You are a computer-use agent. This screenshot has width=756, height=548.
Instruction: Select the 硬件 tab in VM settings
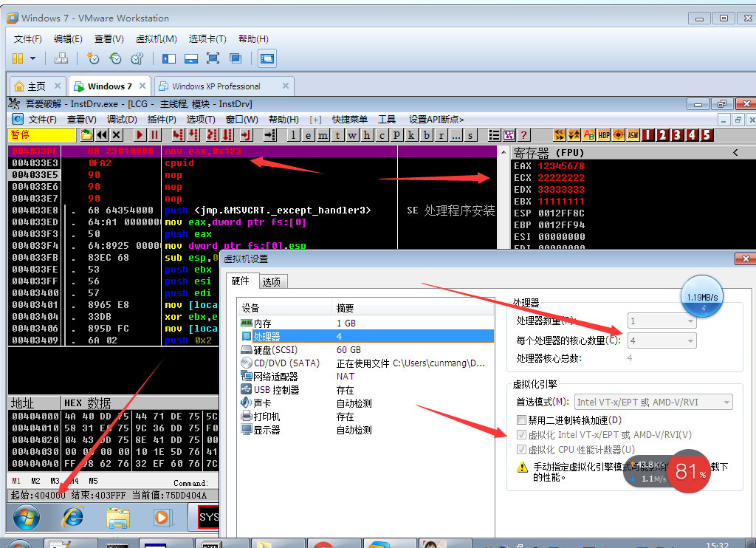coord(241,281)
